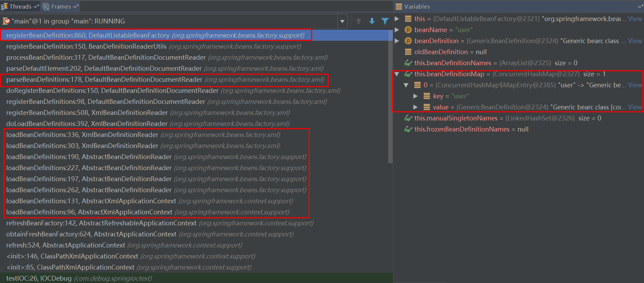The image size is (644, 283).
Task: Select frame parseBeanDefinitions:178
Action: coord(194,79)
